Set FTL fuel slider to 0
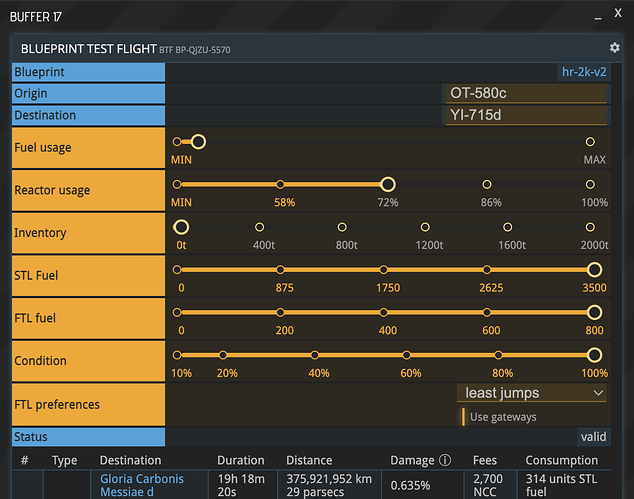Image resolution: width=634 pixels, height=499 pixels. coord(177,312)
